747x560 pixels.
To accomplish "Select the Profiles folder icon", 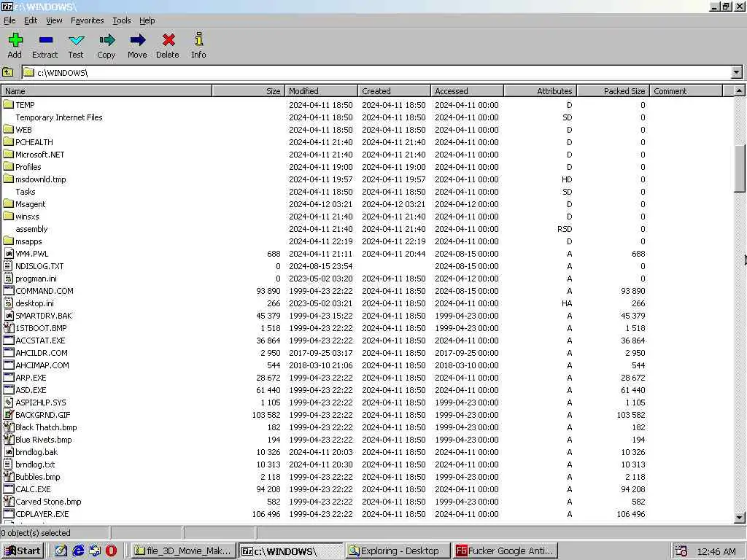I will coord(8,166).
